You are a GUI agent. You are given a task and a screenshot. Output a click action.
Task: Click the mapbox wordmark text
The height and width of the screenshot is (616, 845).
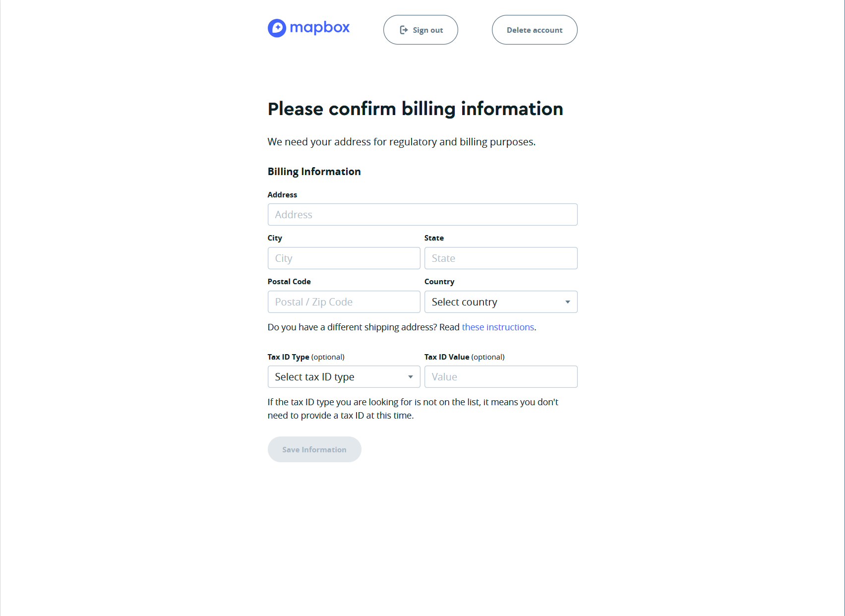click(319, 28)
